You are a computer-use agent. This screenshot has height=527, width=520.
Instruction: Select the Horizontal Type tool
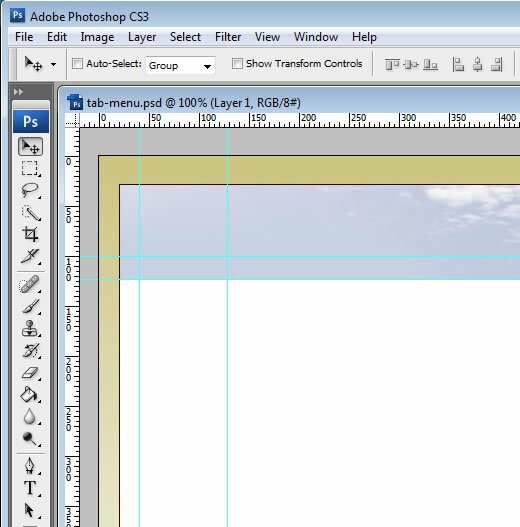(30, 488)
